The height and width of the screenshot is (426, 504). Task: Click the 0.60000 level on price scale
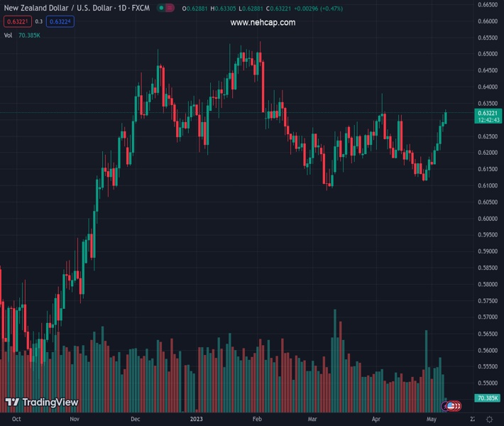487,219
